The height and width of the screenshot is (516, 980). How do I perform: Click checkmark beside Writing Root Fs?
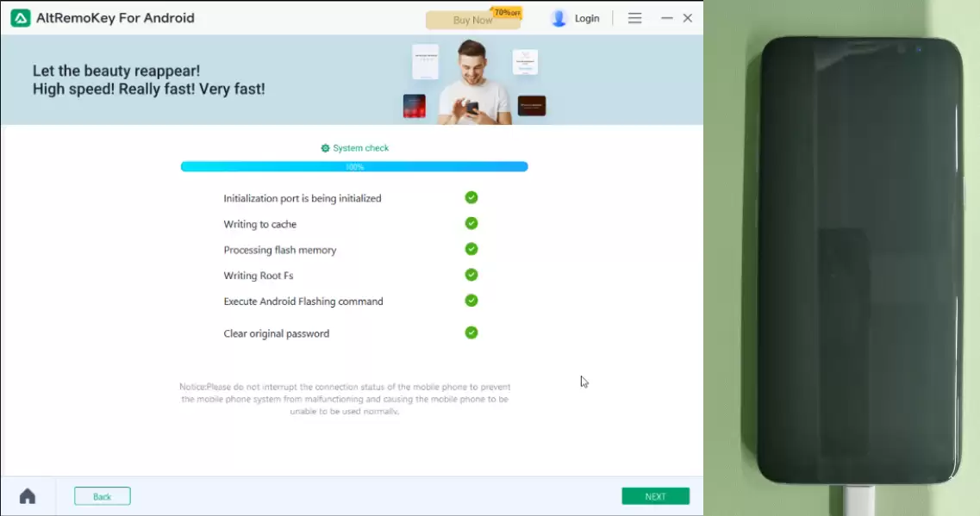point(471,274)
